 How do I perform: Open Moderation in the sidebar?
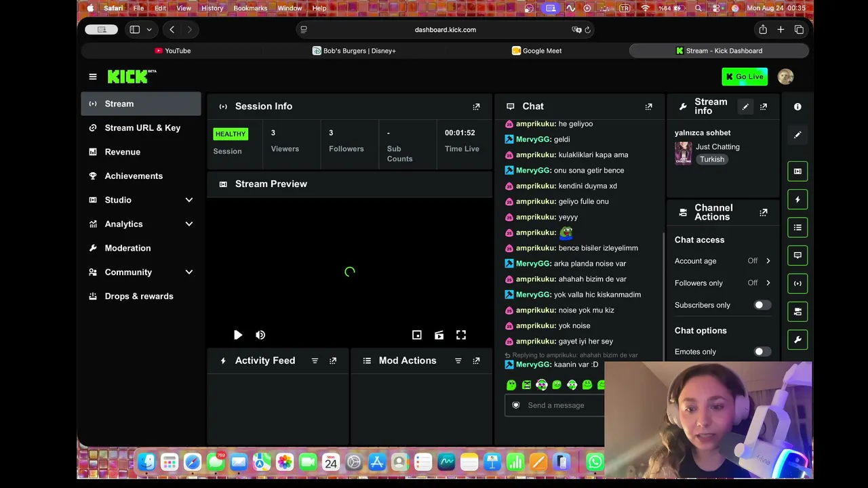point(141,248)
